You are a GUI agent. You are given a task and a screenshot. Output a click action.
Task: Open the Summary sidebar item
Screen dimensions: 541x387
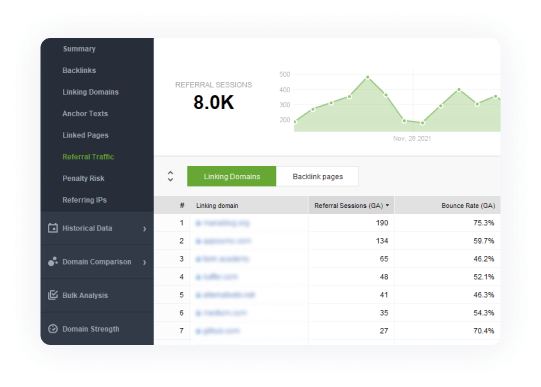79,49
